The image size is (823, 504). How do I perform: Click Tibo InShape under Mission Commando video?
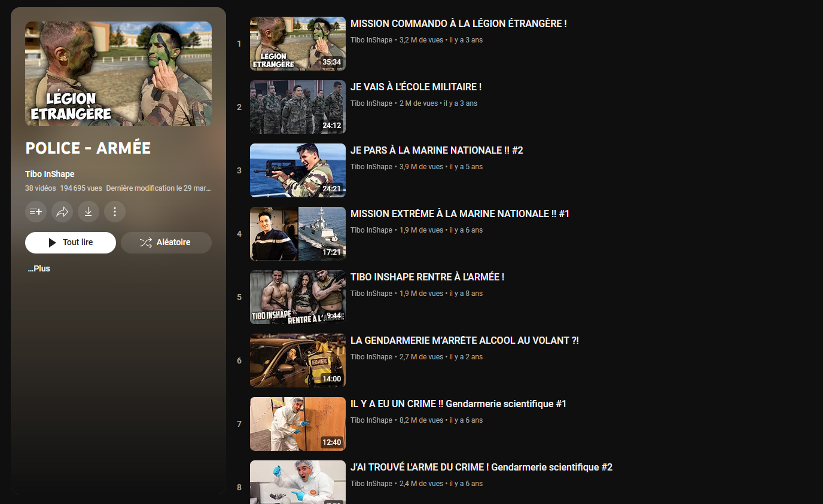click(371, 40)
